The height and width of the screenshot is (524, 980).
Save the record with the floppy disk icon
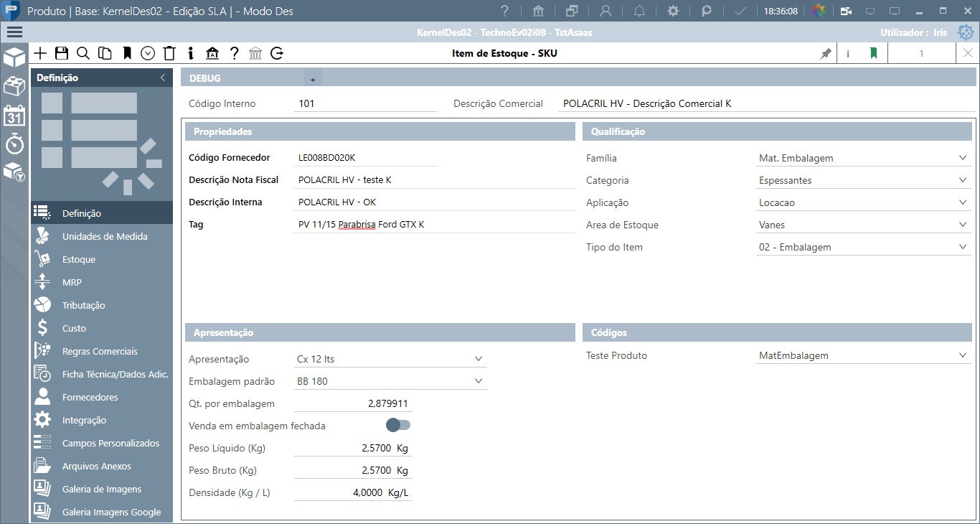tap(62, 53)
